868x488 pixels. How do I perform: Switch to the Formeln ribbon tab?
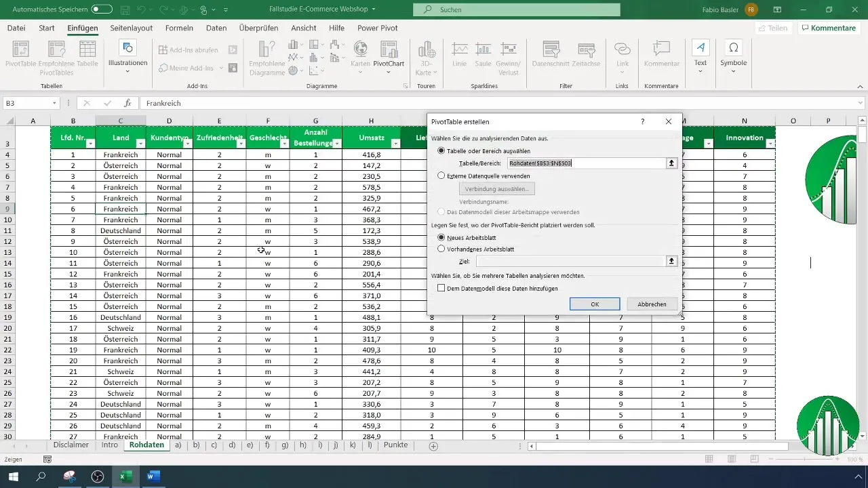pyautogui.click(x=179, y=28)
